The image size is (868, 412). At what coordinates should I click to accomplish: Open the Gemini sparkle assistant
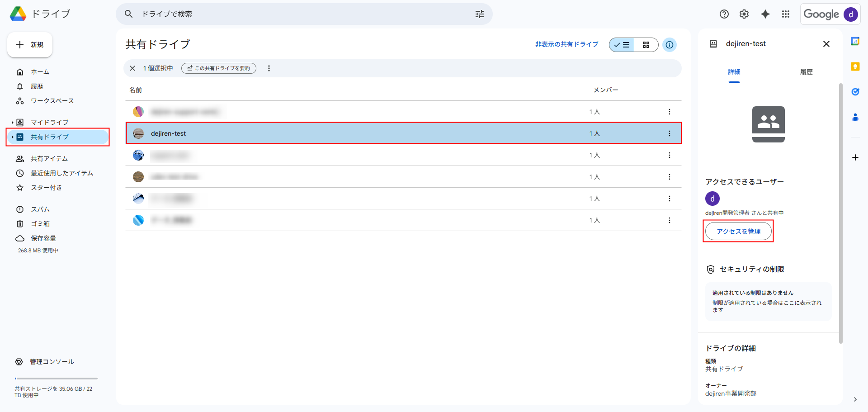(765, 14)
